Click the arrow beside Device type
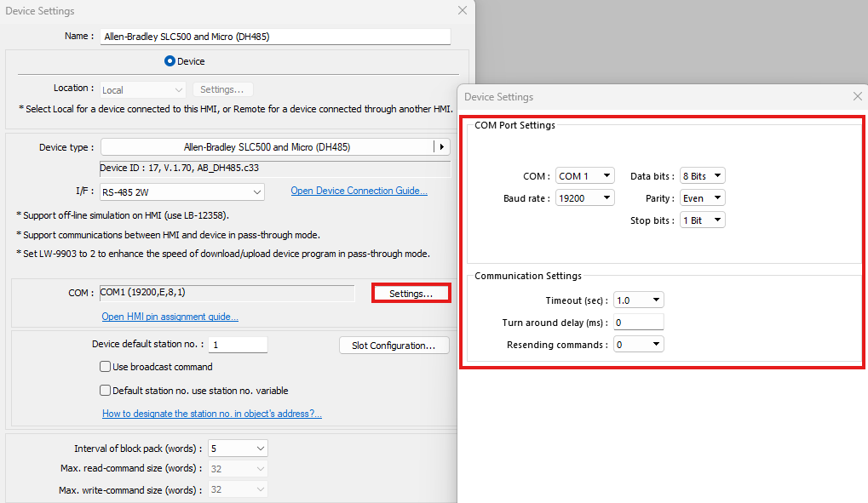This screenshot has height=503, width=868. (442, 147)
